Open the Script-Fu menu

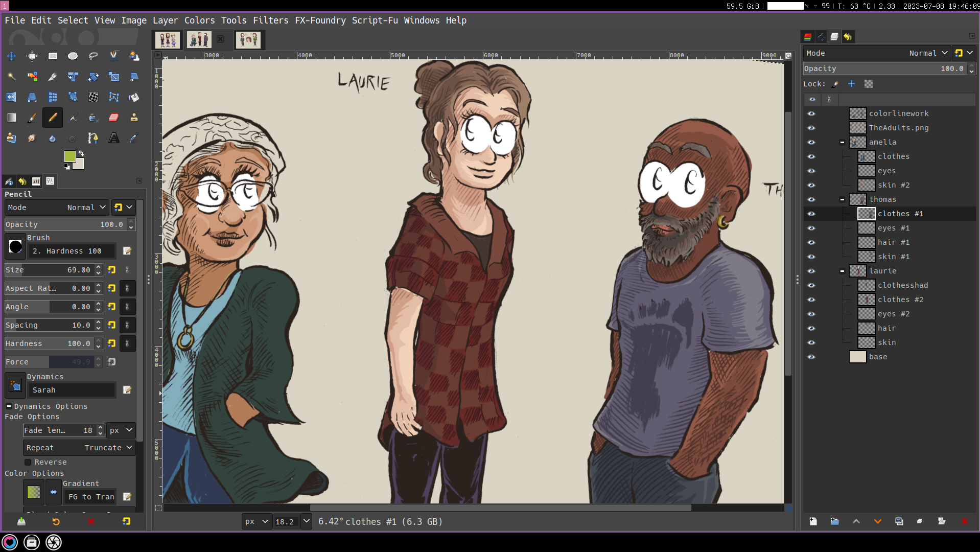(375, 20)
